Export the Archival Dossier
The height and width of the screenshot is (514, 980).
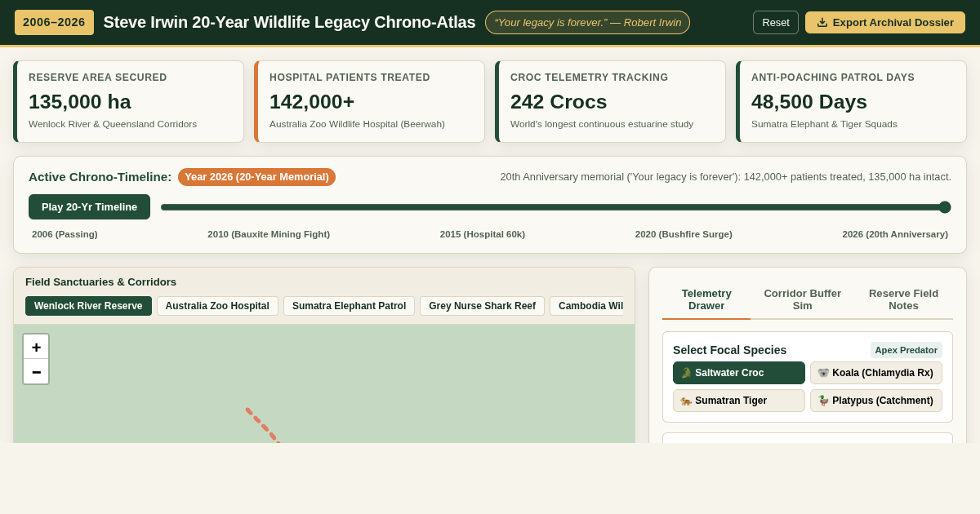pos(885,23)
